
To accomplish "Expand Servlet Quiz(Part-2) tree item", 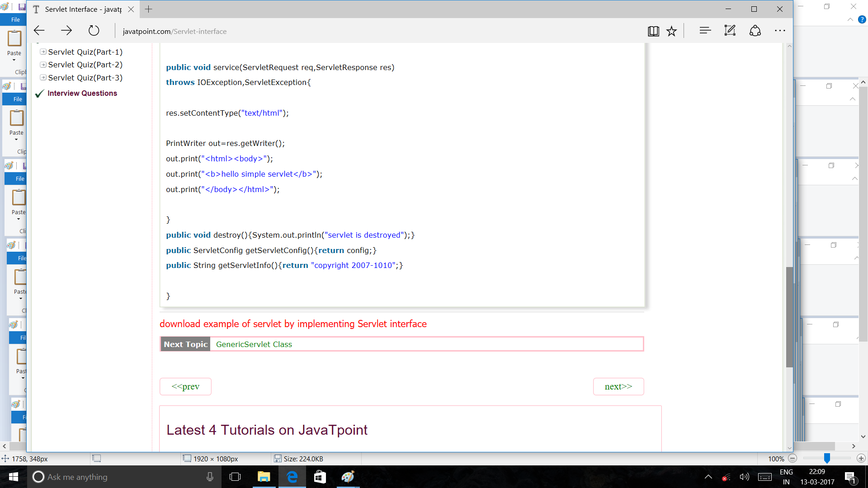I will [43, 65].
